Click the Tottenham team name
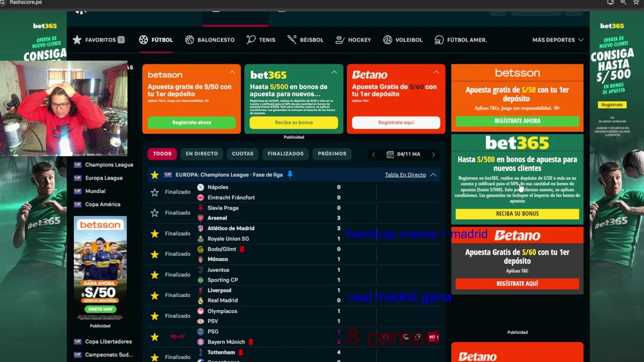Viewport: 644px width, 362px height. pos(221,352)
